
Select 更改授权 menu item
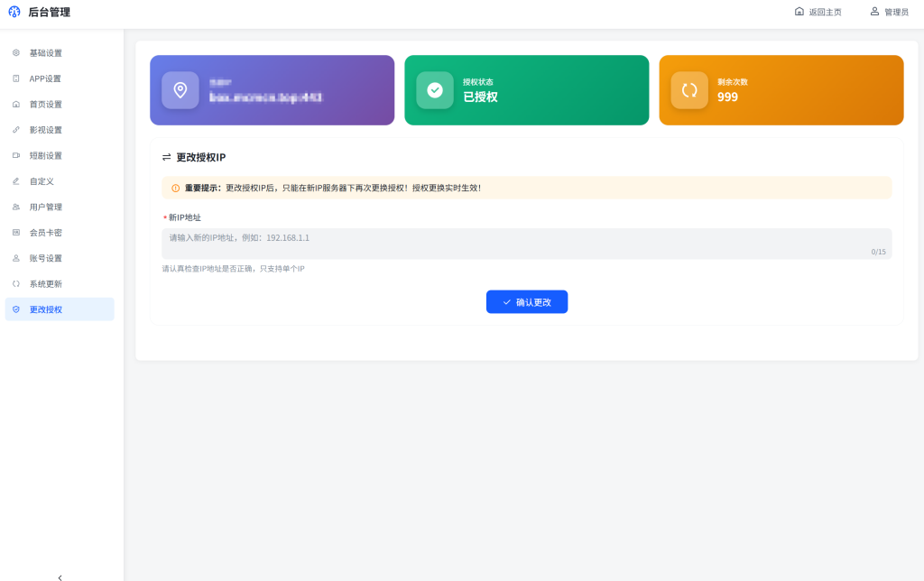pos(60,309)
